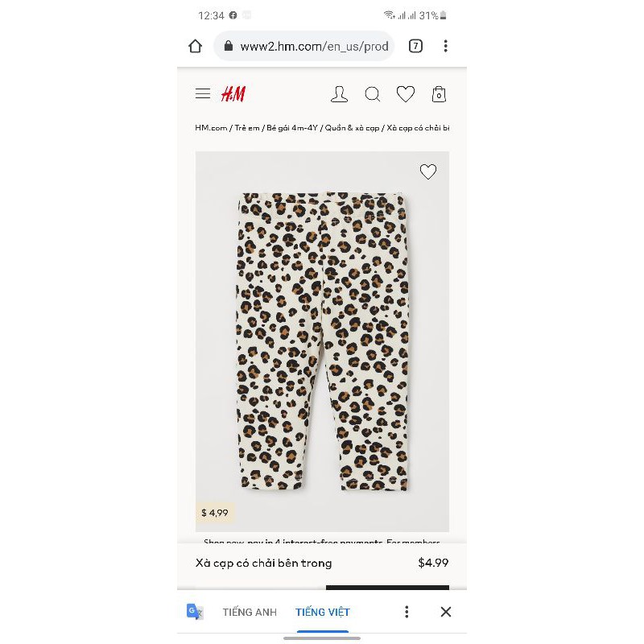Click the Trẻ em breadcrumb link
The height and width of the screenshot is (644, 644).
click(247, 128)
